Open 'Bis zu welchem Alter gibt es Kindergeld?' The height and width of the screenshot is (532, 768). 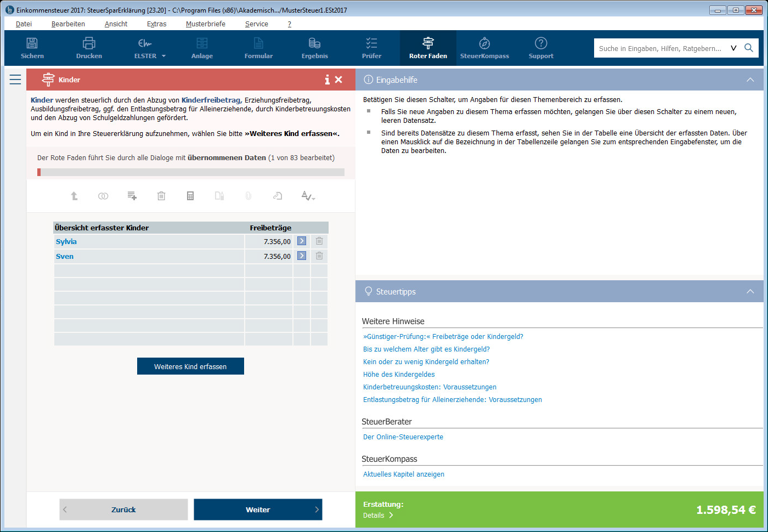pos(426,349)
